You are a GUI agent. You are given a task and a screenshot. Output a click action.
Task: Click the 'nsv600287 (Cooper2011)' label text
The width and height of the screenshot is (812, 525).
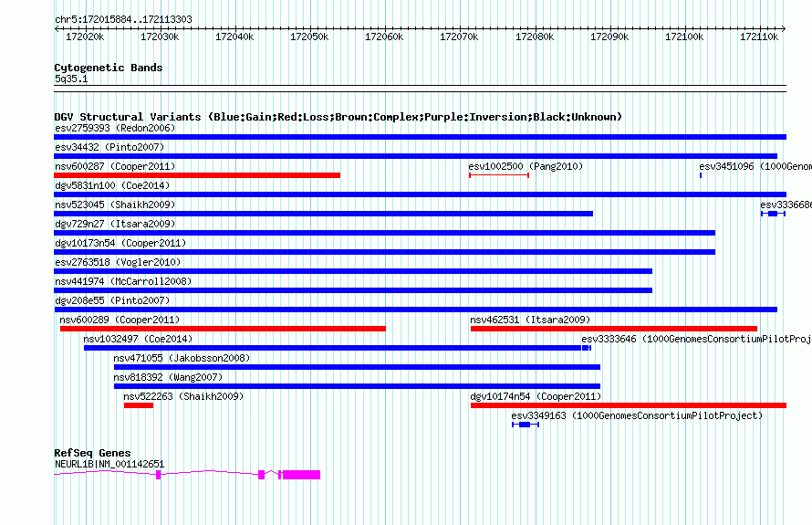point(115,166)
